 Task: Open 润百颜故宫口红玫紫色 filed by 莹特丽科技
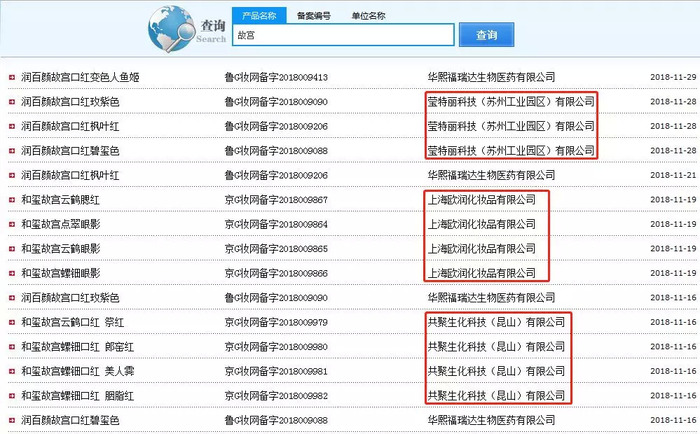click(x=70, y=102)
